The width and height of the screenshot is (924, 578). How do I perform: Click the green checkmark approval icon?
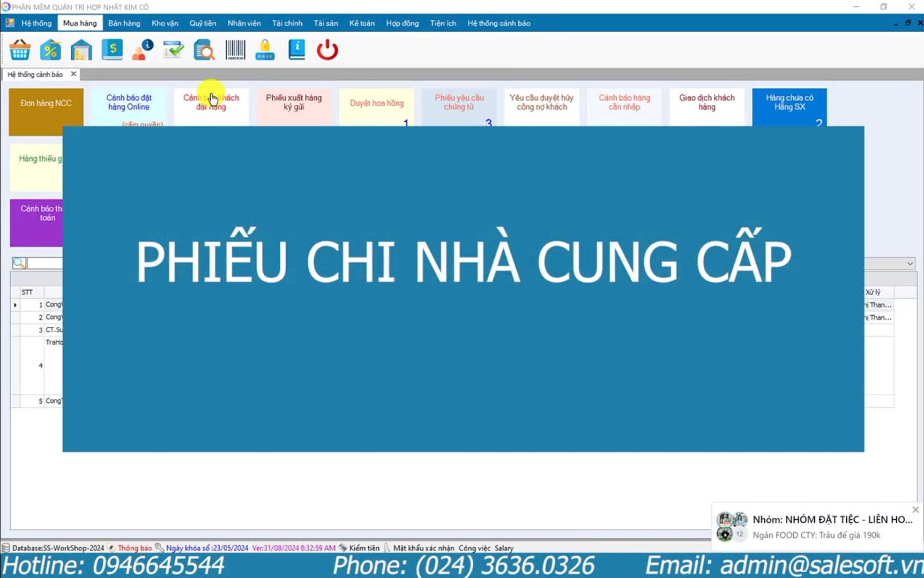pos(174,50)
